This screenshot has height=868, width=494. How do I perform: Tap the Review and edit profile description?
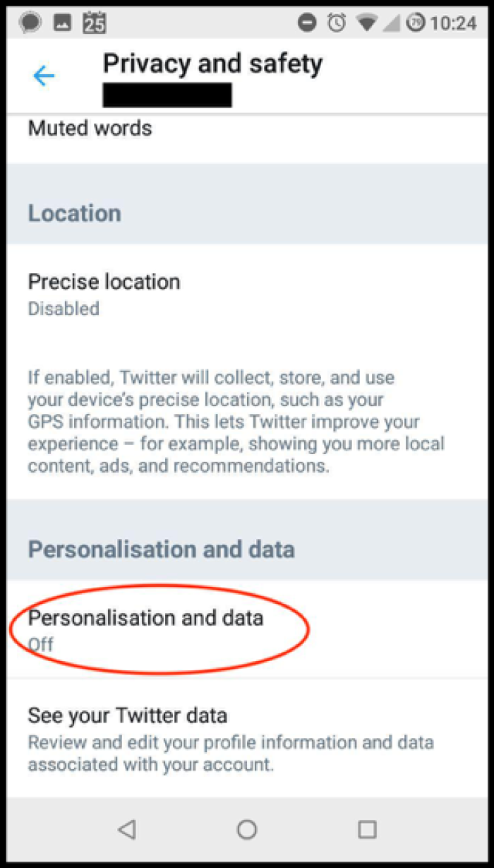231,754
